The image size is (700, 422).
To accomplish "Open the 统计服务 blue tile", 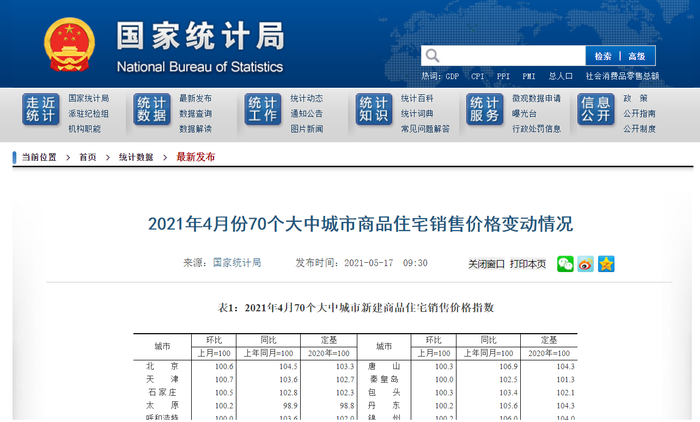I will (x=484, y=109).
